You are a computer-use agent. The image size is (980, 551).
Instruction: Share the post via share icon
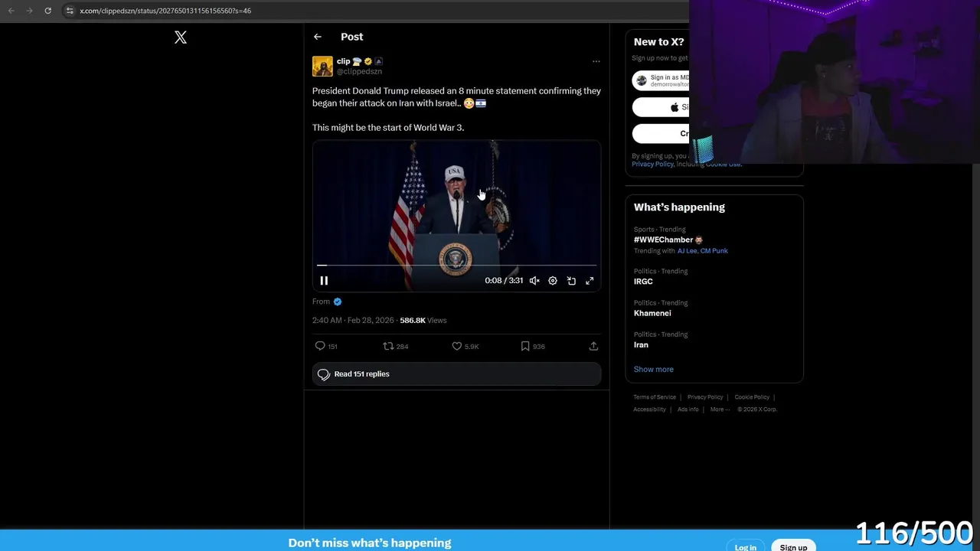pos(593,347)
